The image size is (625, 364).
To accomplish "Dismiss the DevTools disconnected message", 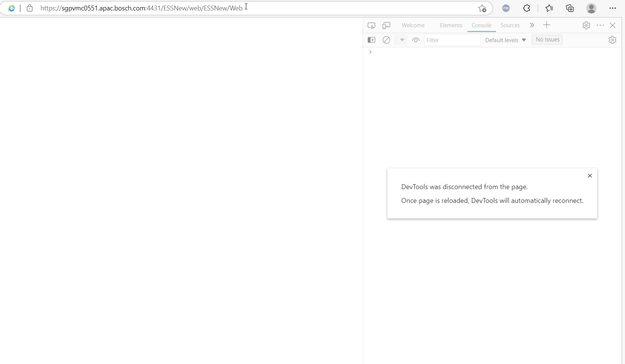I will (x=590, y=176).
